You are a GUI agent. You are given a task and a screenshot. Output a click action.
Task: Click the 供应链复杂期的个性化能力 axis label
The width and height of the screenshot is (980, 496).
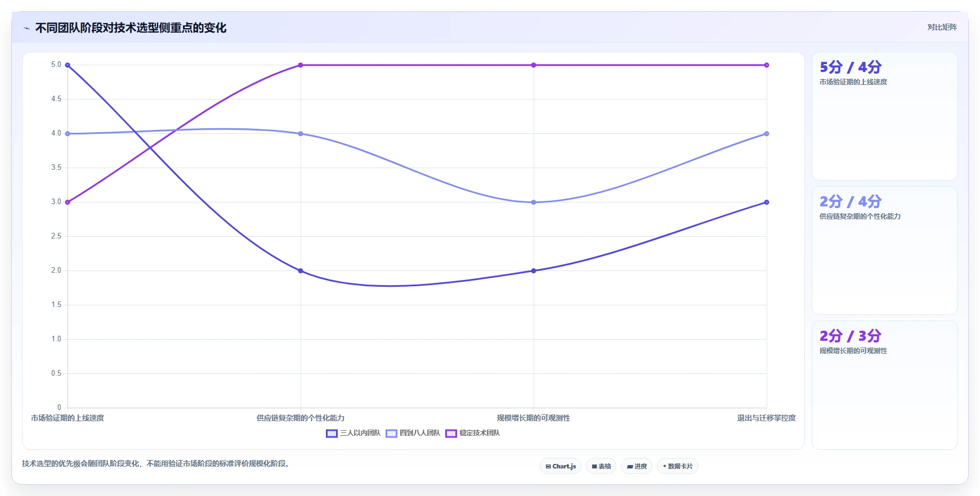301,418
